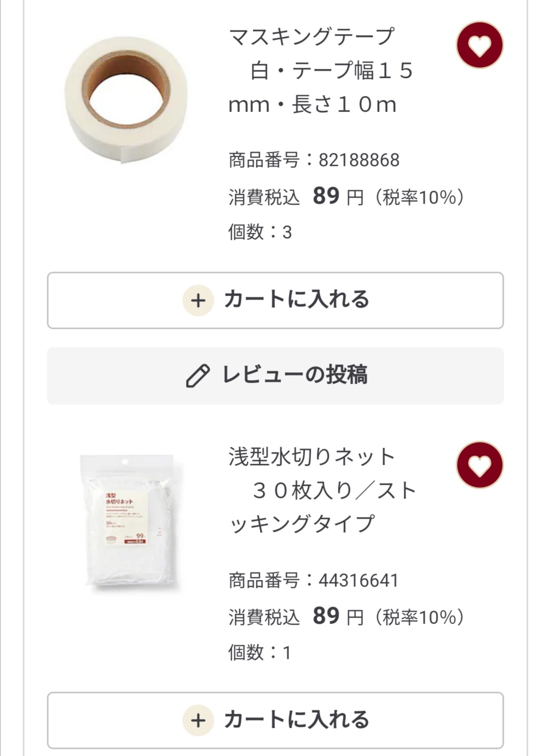Open マスキングテープ 白 product title link
This screenshot has height=756, width=543.
click(x=321, y=70)
